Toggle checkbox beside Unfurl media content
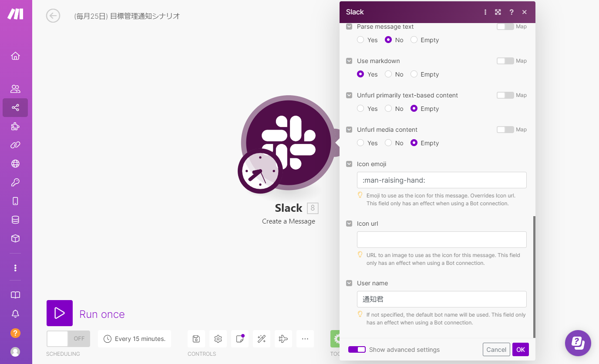Screen dimensions: 599x364 [x=349, y=130]
